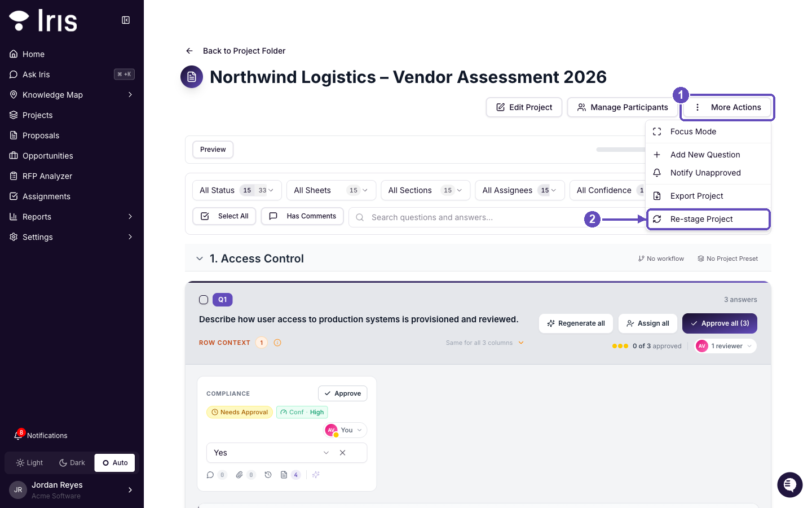Choose Add New Question menu item
The width and height of the screenshot is (812, 508).
(x=708, y=155)
